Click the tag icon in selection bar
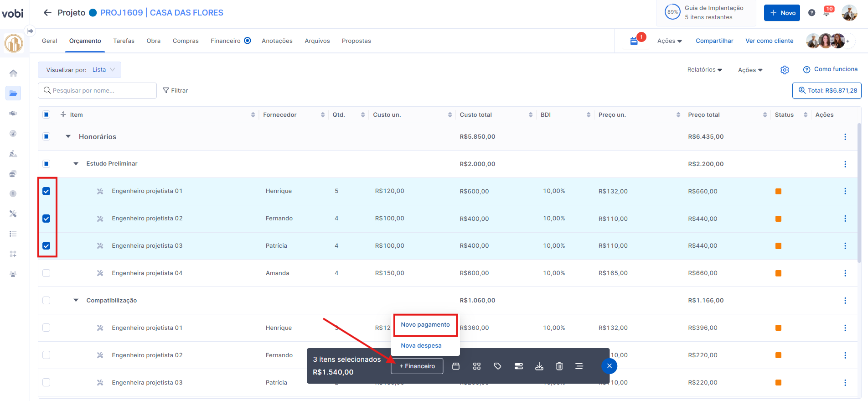Image resolution: width=868 pixels, height=401 pixels. click(x=497, y=366)
